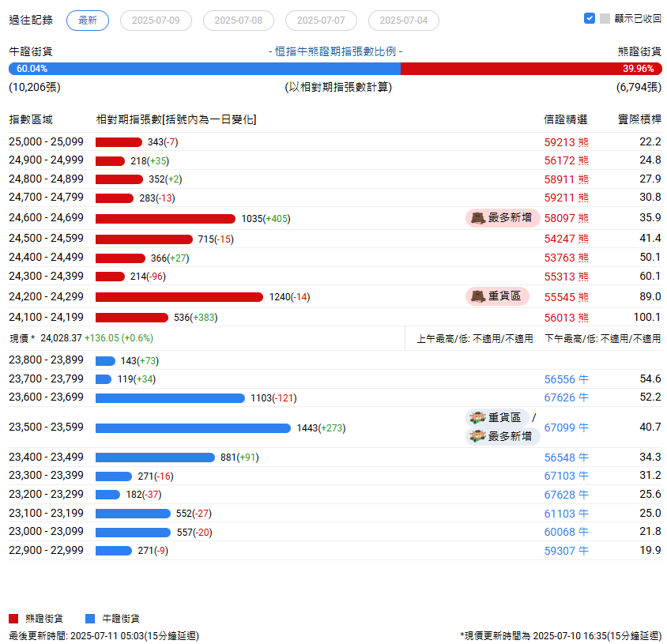Open warrant 55313 熊 link

(x=566, y=277)
